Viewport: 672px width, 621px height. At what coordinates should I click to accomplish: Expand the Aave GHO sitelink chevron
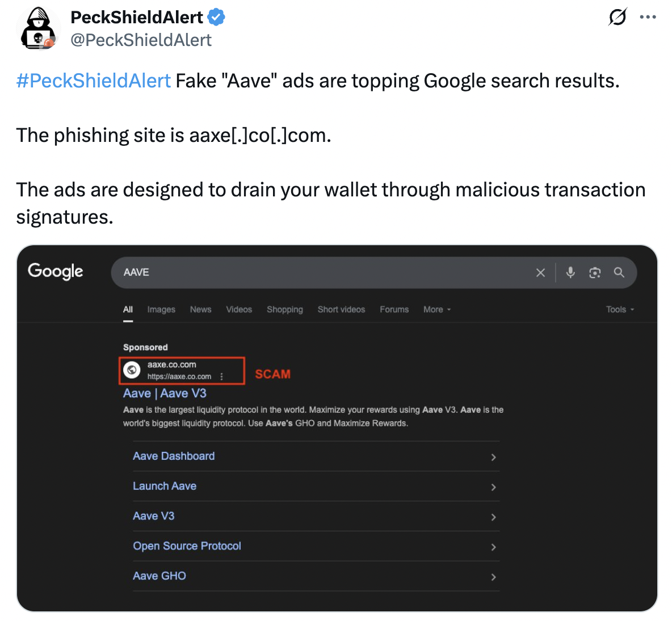click(x=493, y=577)
